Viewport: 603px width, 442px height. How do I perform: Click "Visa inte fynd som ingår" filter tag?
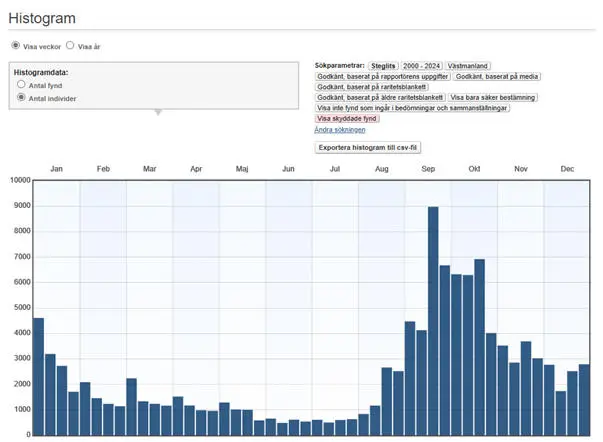[x=412, y=107]
